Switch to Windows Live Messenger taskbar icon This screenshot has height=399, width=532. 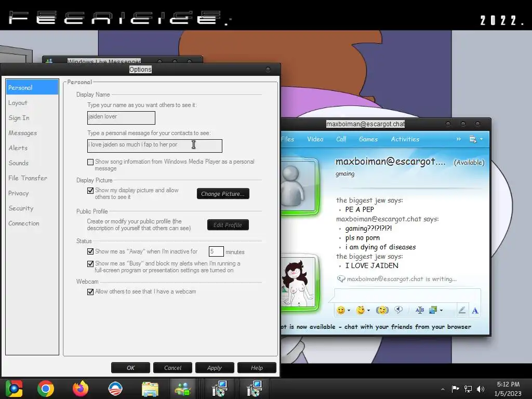click(x=183, y=389)
